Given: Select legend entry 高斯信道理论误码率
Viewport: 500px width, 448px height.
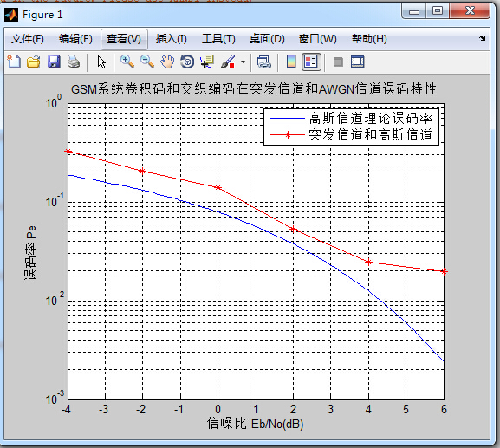Looking at the screenshot, I should (x=371, y=119).
